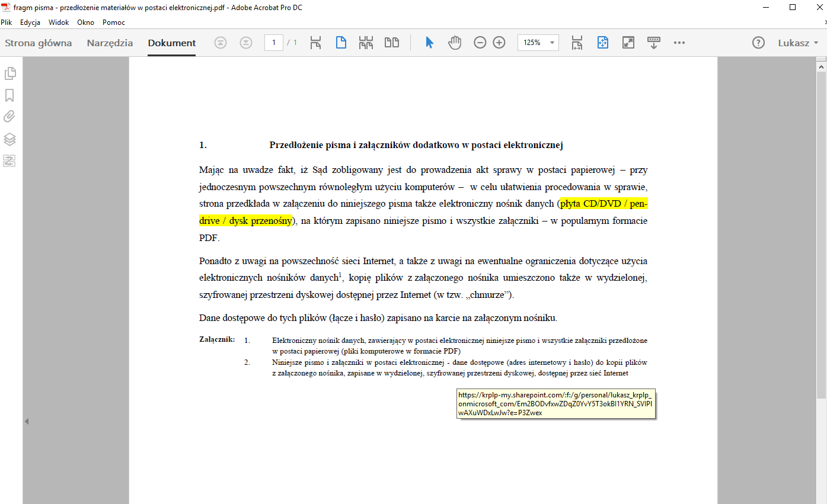Open the page thumbnails panel
Screen dimensions: 827x504
point(10,73)
